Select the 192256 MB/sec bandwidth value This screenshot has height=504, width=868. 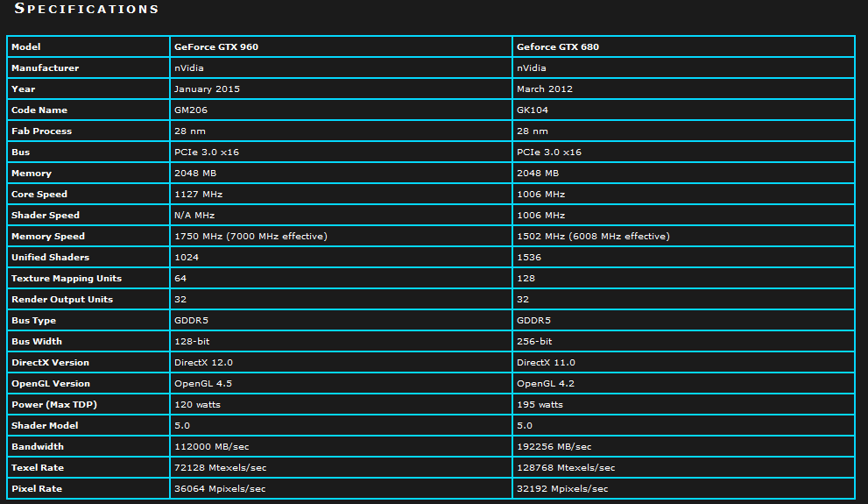point(554,447)
